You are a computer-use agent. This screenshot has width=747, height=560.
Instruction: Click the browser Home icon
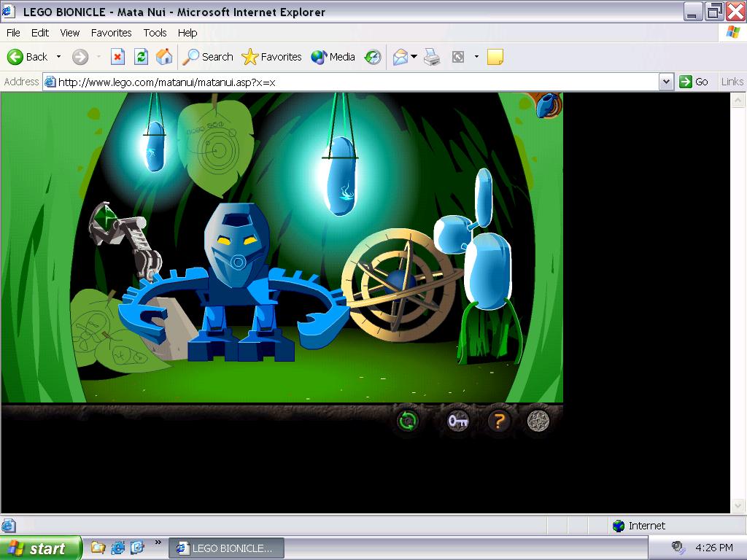pos(165,57)
